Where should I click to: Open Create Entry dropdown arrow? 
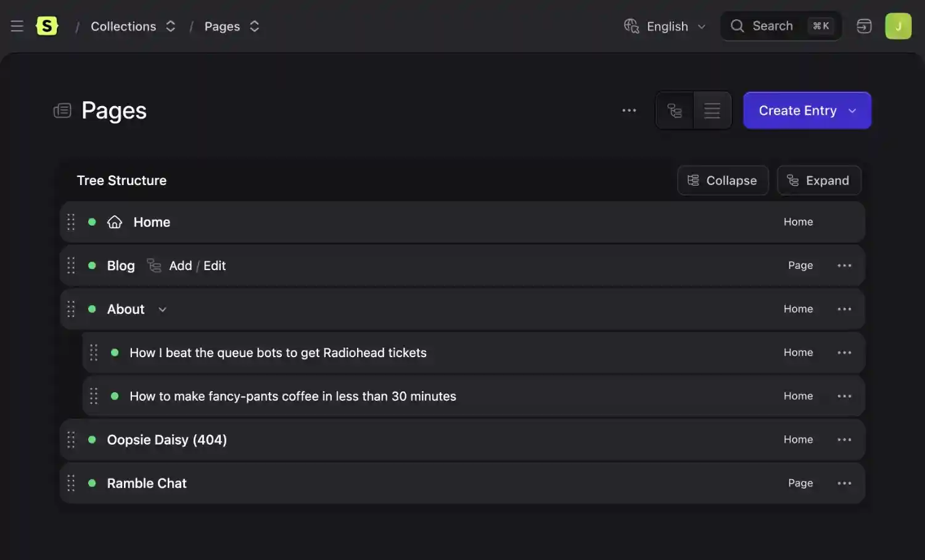point(853,111)
